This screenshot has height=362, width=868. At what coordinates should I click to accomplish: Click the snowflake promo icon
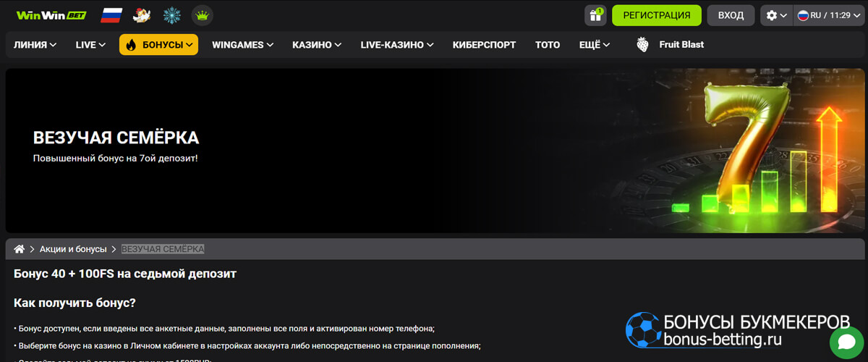point(172,15)
